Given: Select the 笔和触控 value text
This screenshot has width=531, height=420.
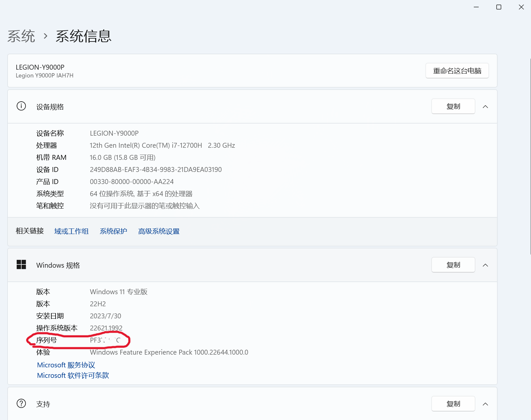Looking at the screenshot, I should click(145, 206).
